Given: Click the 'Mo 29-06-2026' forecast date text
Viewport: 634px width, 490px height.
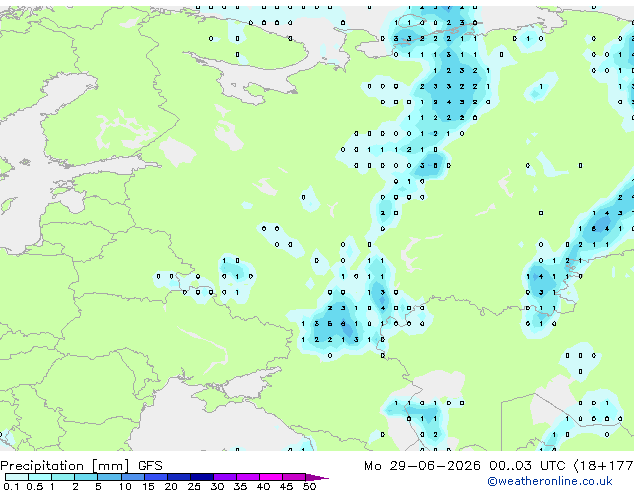Looking at the screenshot, I should 422,466.
